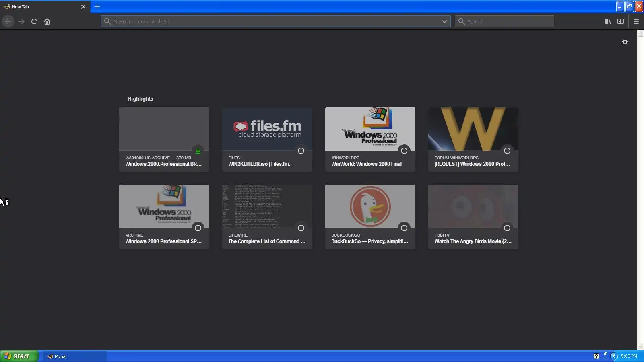644x362 pixels.
Task: Toggle the browser sidebar view
Action: (x=621, y=21)
